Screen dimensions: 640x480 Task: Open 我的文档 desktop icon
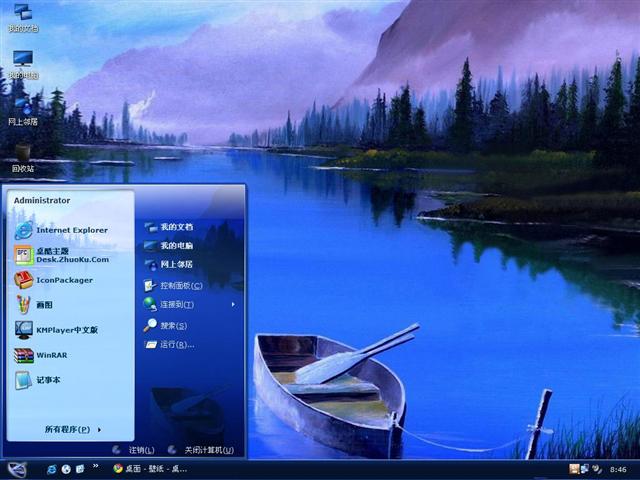[x=23, y=17]
